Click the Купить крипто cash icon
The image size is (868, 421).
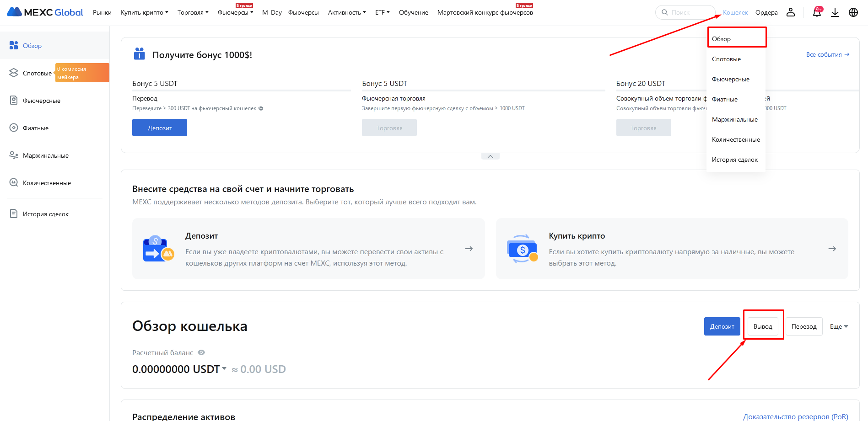click(x=522, y=249)
